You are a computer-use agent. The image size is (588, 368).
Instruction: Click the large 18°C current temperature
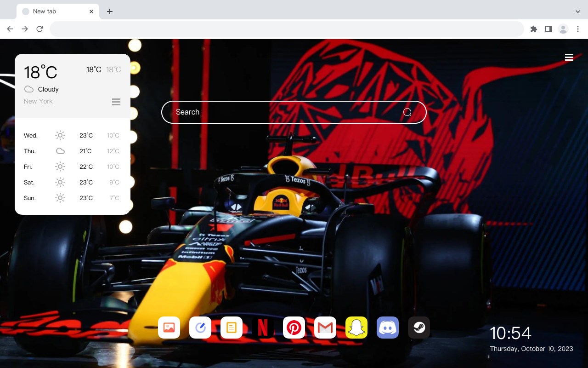click(x=40, y=72)
